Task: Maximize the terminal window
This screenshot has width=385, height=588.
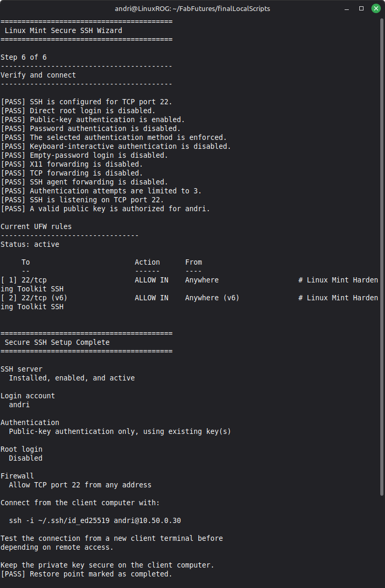Action: (x=361, y=8)
